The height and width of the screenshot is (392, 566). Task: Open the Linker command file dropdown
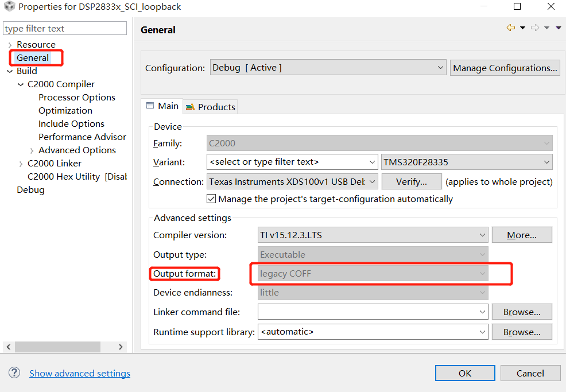click(x=373, y=312)
